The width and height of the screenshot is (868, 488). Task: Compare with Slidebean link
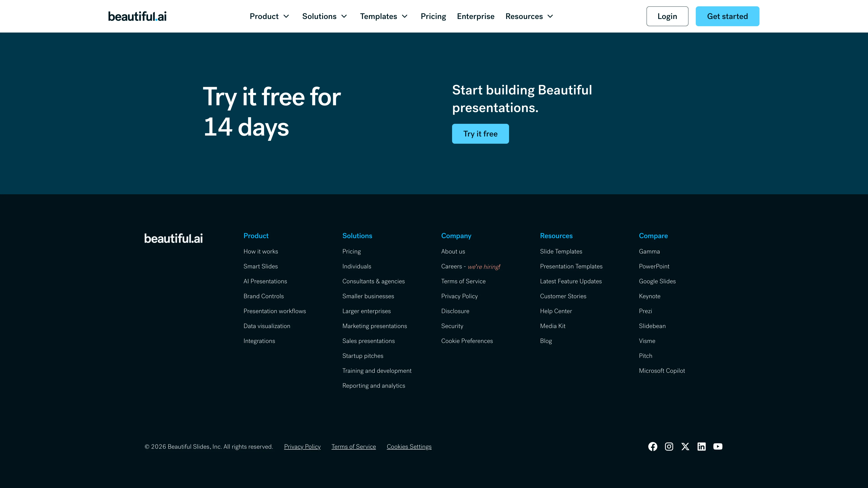[652, 326]
